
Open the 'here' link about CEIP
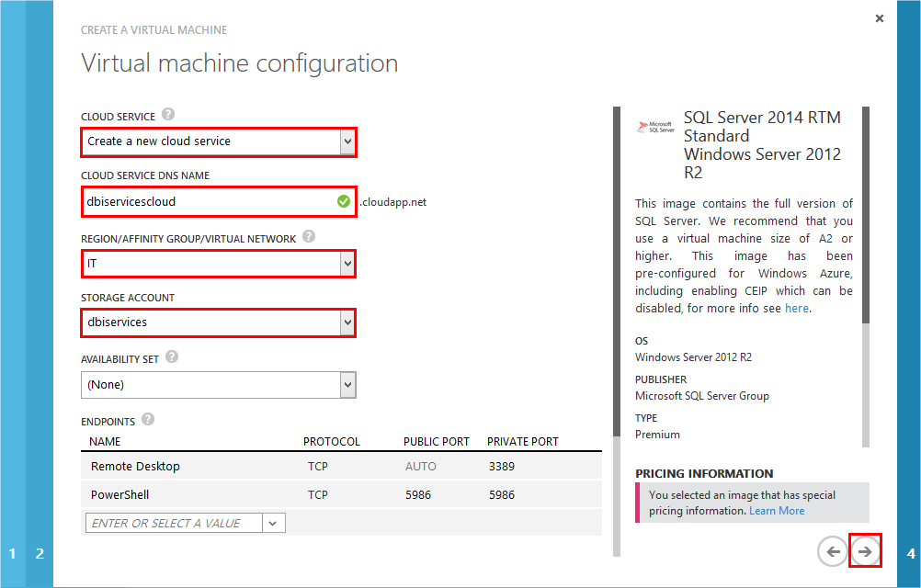pyautogui.click(x=797, y=308)
